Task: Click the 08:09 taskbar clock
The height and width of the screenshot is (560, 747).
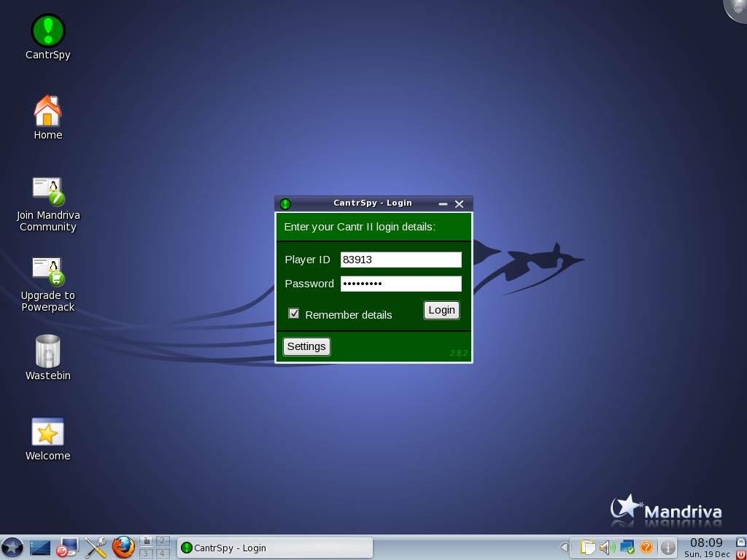Action: 706,542
